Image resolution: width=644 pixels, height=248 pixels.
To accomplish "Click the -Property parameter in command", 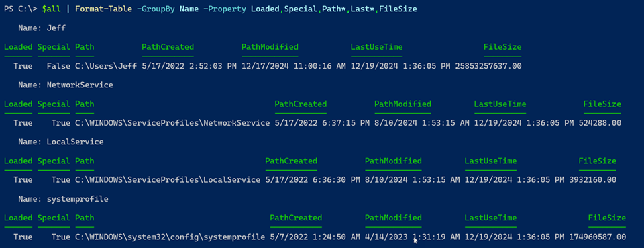I will (223, 9).
